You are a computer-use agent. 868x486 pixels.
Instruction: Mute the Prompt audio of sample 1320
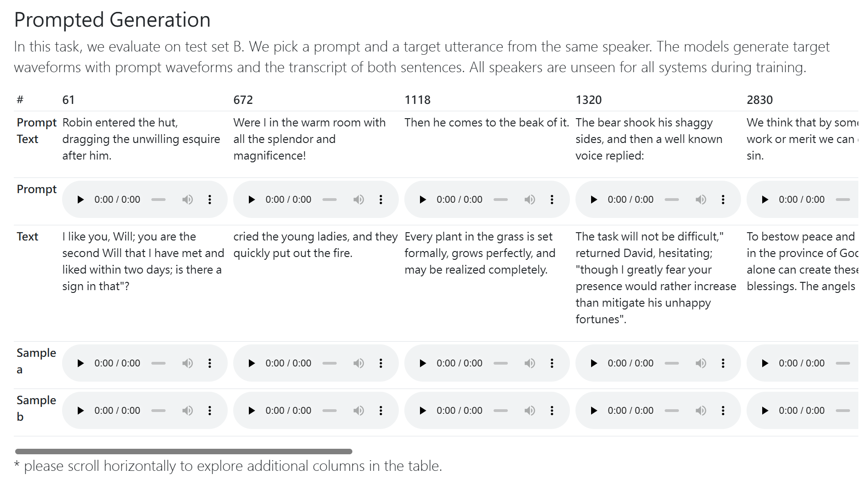(701, 200)
